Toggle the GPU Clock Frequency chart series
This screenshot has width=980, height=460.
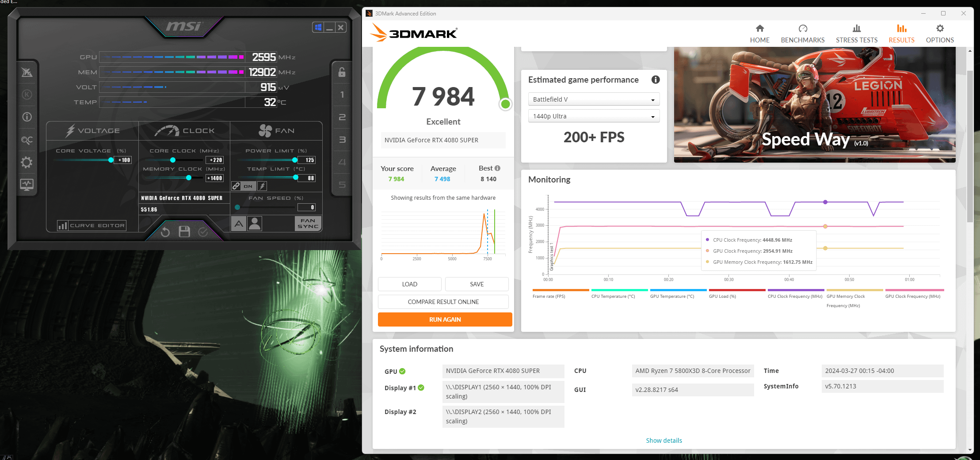click(914, 294)
